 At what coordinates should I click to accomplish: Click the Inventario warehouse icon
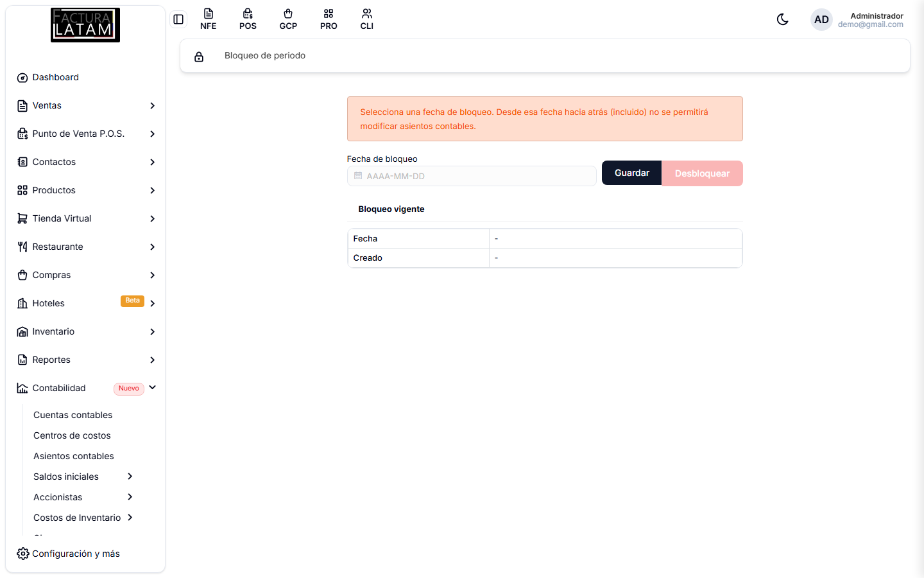point(22,332)
